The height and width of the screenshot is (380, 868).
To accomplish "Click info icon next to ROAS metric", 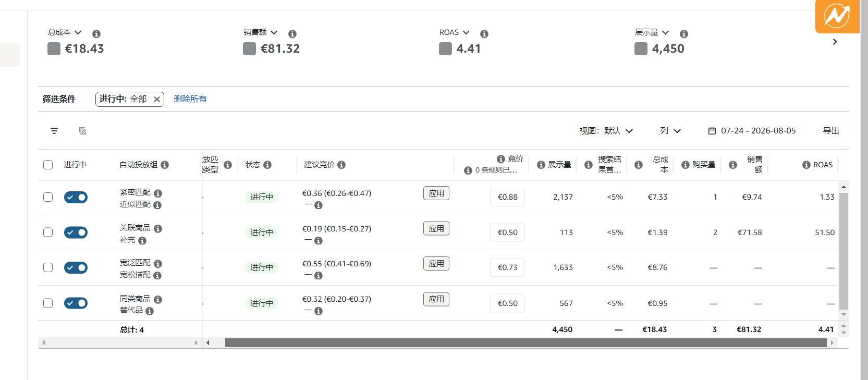I will [484, 34].
